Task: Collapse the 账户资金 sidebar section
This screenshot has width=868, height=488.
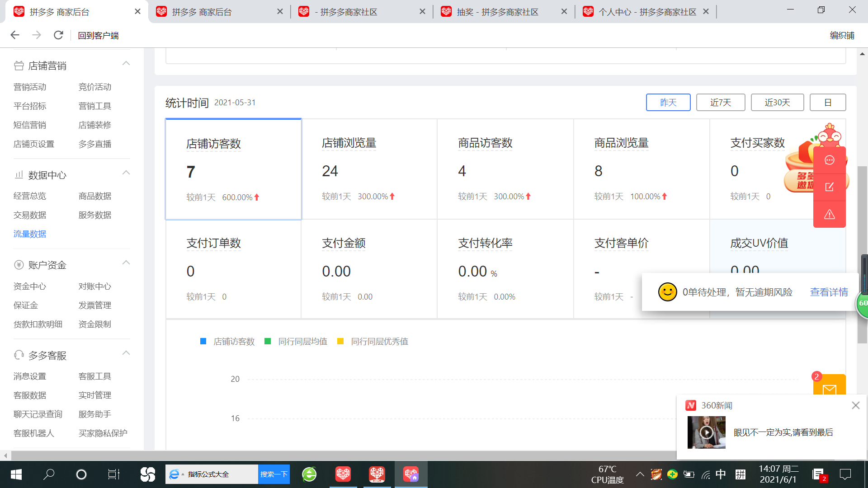Action: tap(126, 263)
